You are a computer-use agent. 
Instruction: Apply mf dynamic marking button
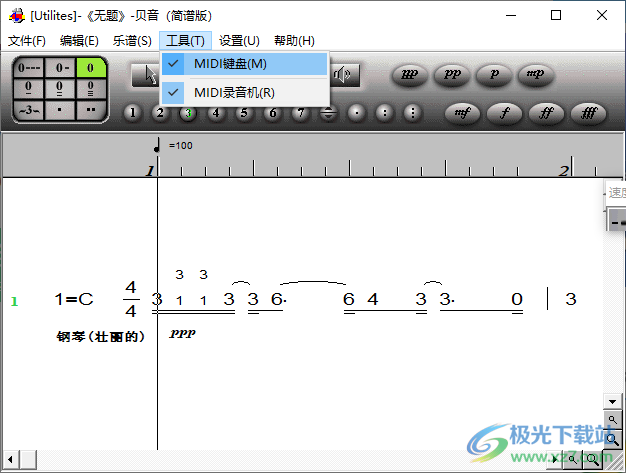point(462,114)
